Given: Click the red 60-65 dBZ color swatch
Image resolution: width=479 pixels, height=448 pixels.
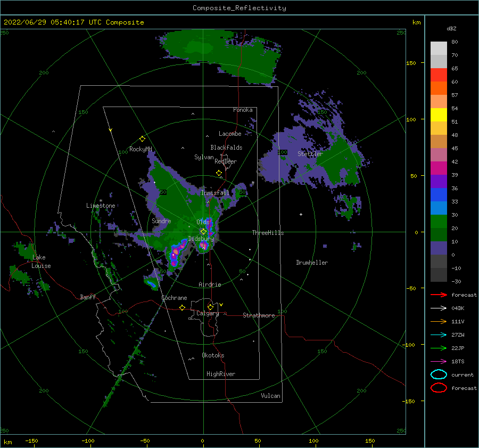Looking at the screenshot, I should [439, 75].
